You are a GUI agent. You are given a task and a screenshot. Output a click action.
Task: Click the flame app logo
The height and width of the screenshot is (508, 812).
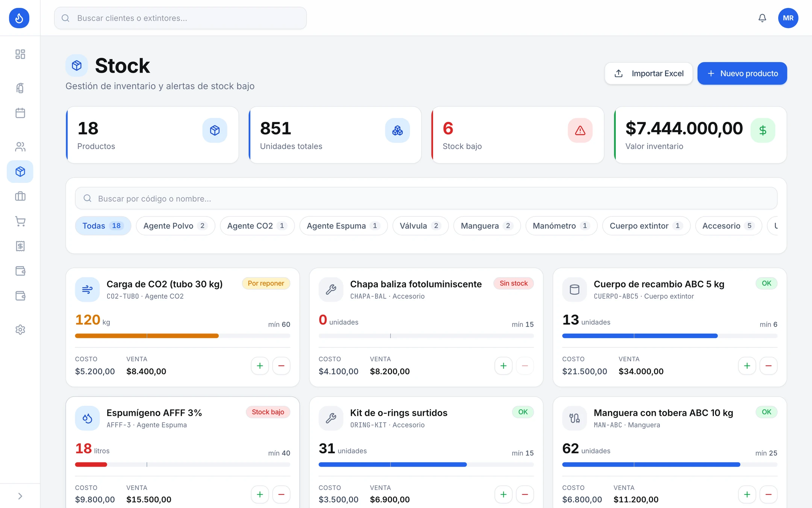tap(19, 18)
